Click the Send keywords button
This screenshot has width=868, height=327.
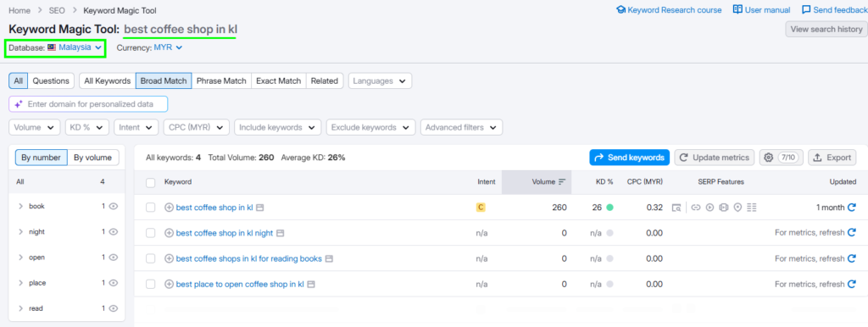630,158
